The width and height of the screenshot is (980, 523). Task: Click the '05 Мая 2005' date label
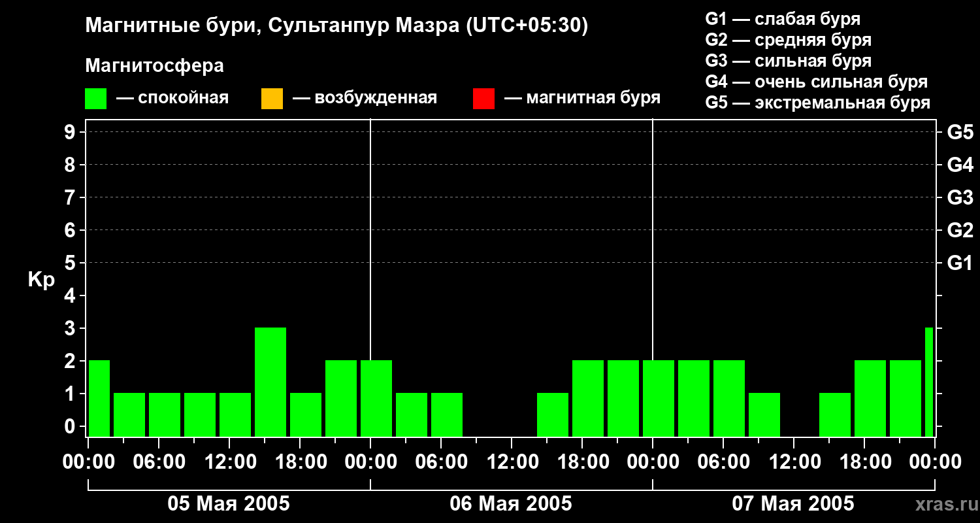[229, 504]
